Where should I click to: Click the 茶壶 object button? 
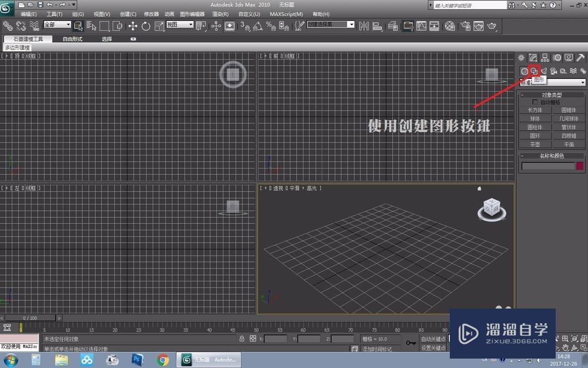click(535, 144)
